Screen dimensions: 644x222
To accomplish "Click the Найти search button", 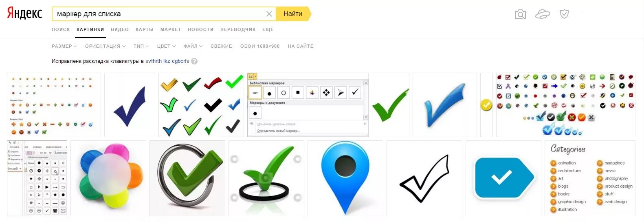I will 293,14.
